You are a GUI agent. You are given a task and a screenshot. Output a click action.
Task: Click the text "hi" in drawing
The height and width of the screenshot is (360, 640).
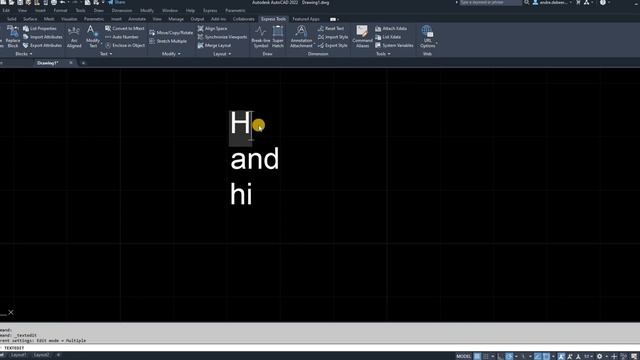pyautogui.click(x=241, y=194)
